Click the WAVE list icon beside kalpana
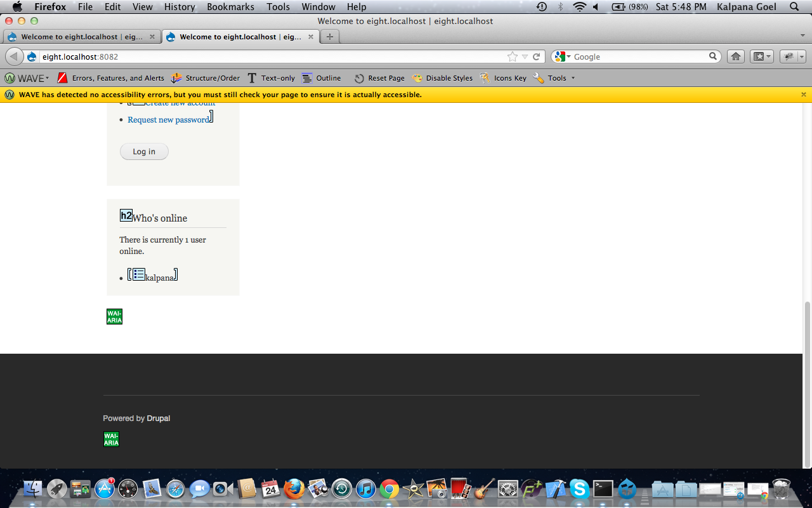The width and height of the screenshot is (812, 508). (138, 274)
